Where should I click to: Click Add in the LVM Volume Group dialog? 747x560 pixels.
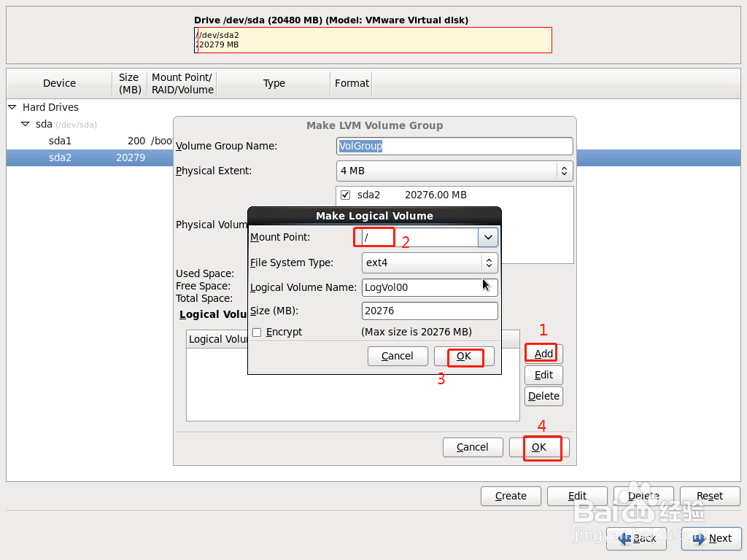point(543,354)
